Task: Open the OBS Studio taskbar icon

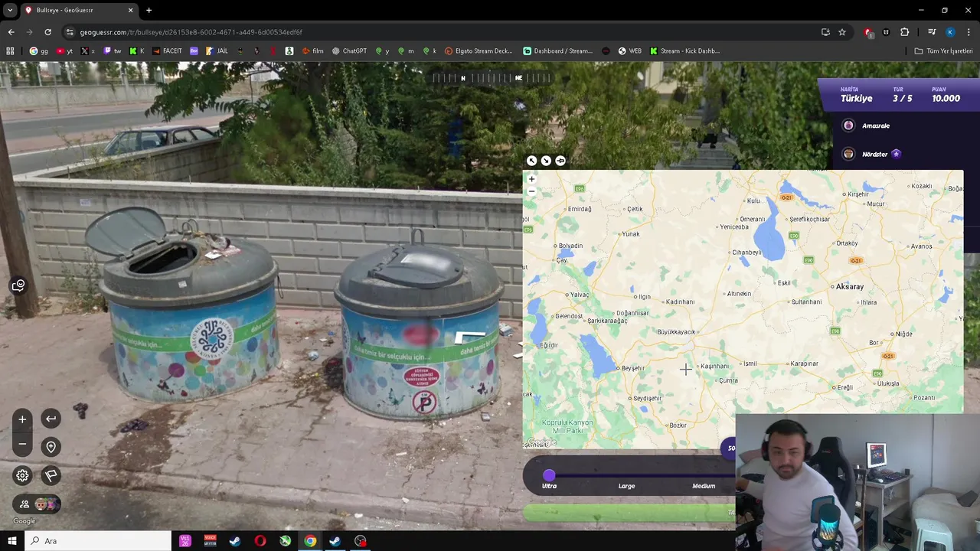Action: (x=361, y=541)
